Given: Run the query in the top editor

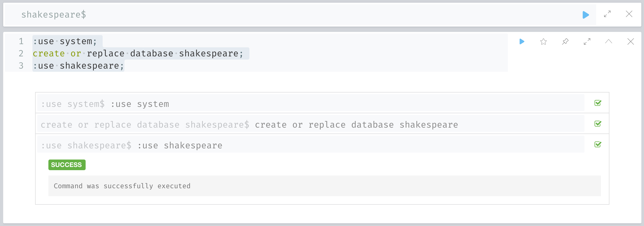Looking at the screenshot, I should click(586, 15).
